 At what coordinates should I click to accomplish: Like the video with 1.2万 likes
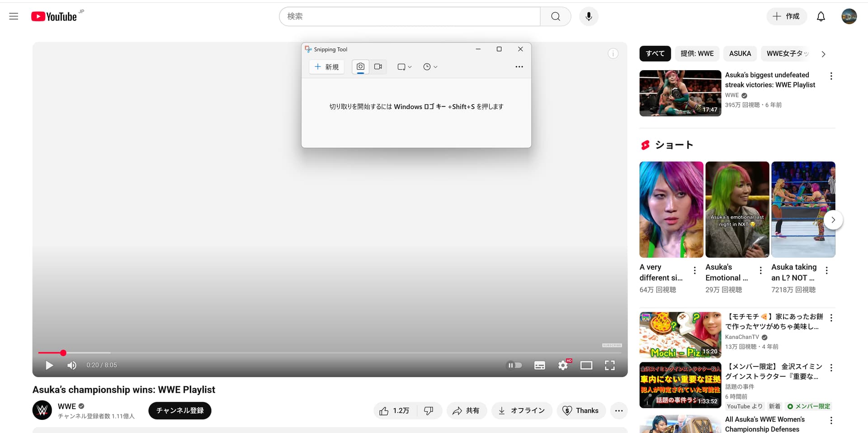pyautogui.click(x=395, y=410)
